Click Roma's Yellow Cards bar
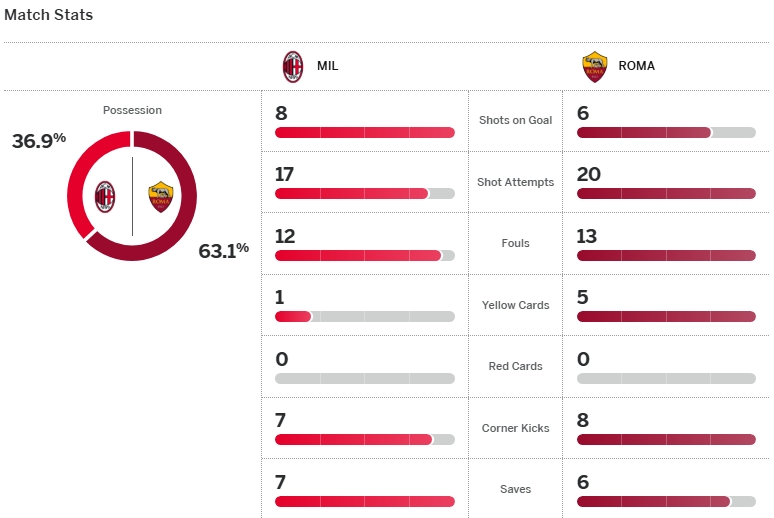The width and height of the screenshot is (774, 518). pyautogui.click(x=666, y=317)
